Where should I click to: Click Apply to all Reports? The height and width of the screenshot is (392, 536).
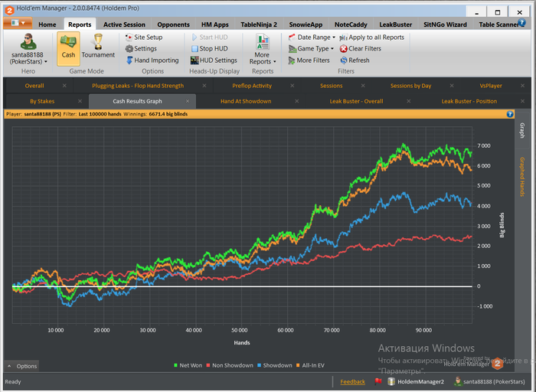coord(372,38)
